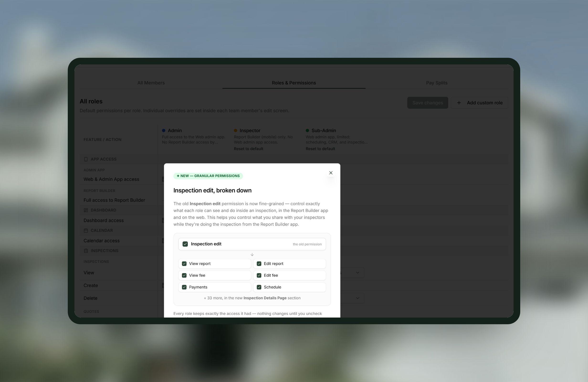Toggle the Edit fee checkbox

point(259,276)
